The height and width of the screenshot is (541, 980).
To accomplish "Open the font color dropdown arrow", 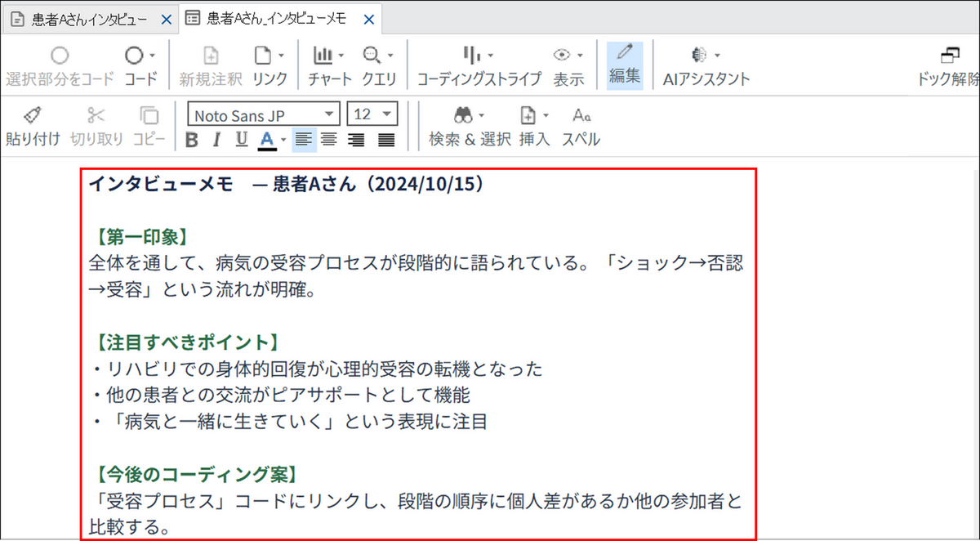I will point(283,141).
